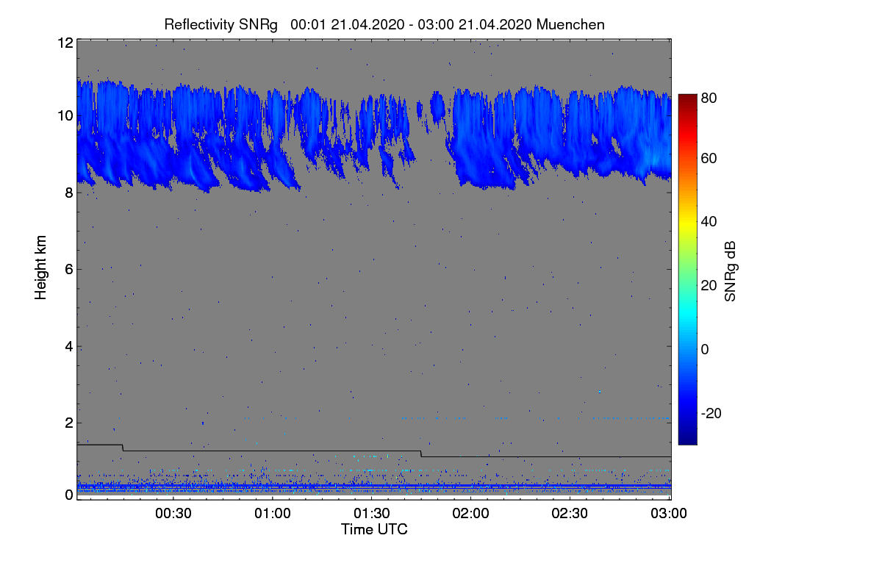
Task: Click the height tick label 10
Action: [x=65, y=116]
